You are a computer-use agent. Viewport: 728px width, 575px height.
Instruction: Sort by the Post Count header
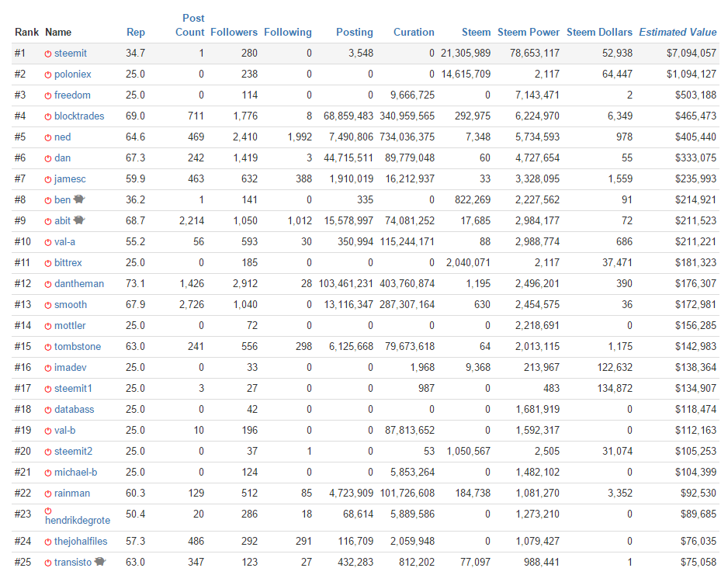[190, 25]
